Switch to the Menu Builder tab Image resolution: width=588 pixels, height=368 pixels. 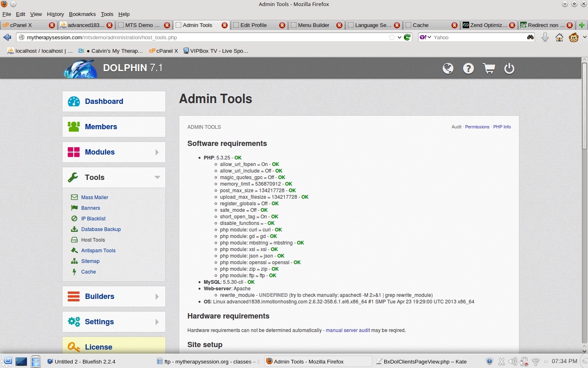coord(313,25)
